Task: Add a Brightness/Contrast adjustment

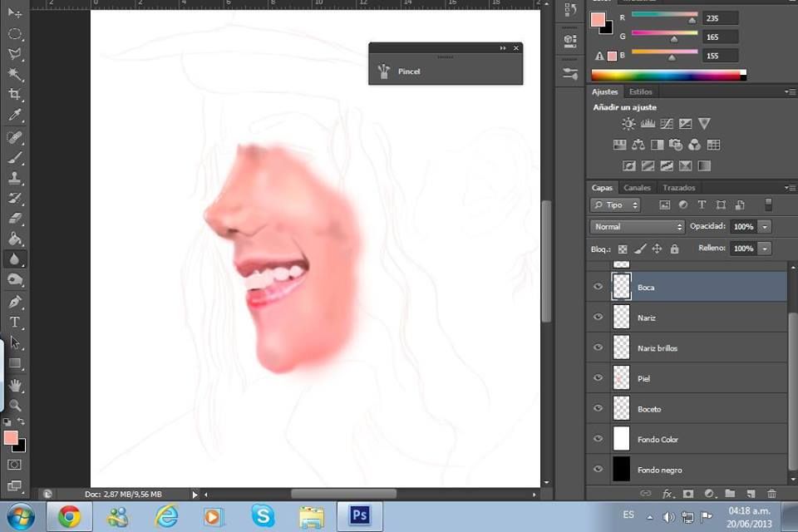Action: tap(628, 124)
